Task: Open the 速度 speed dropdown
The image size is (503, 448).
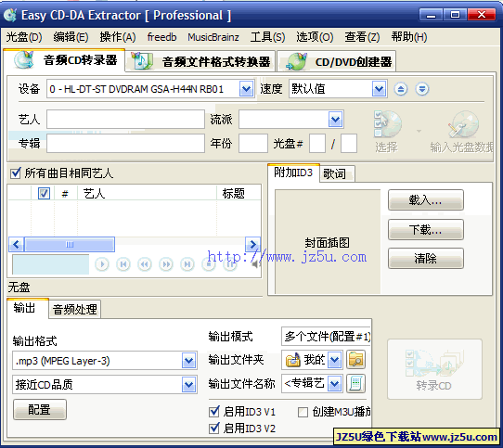Action: [379, 89]
